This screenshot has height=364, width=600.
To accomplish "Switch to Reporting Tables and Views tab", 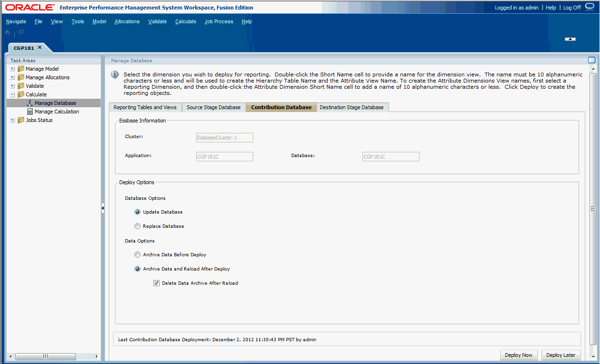I will 145,107.
